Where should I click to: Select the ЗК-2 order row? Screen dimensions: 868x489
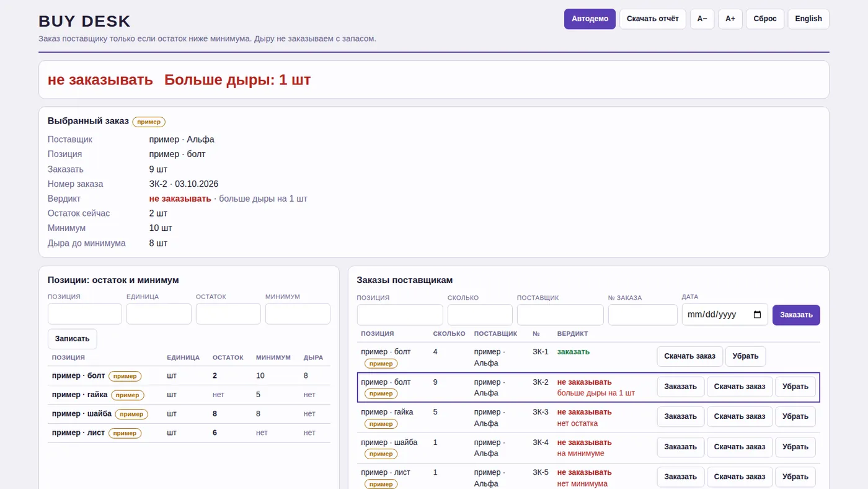(x=588, y=387)
